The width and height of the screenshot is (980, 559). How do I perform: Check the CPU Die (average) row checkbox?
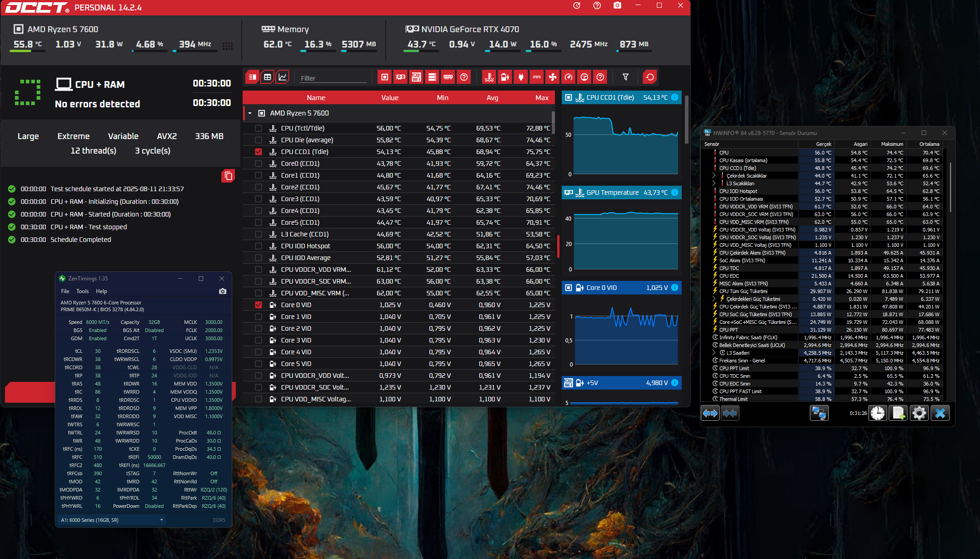tap(258, 140)
